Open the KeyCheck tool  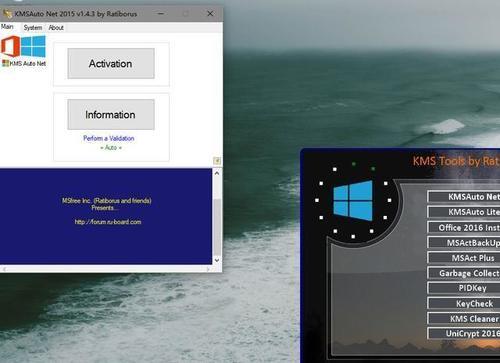[464, 303]
